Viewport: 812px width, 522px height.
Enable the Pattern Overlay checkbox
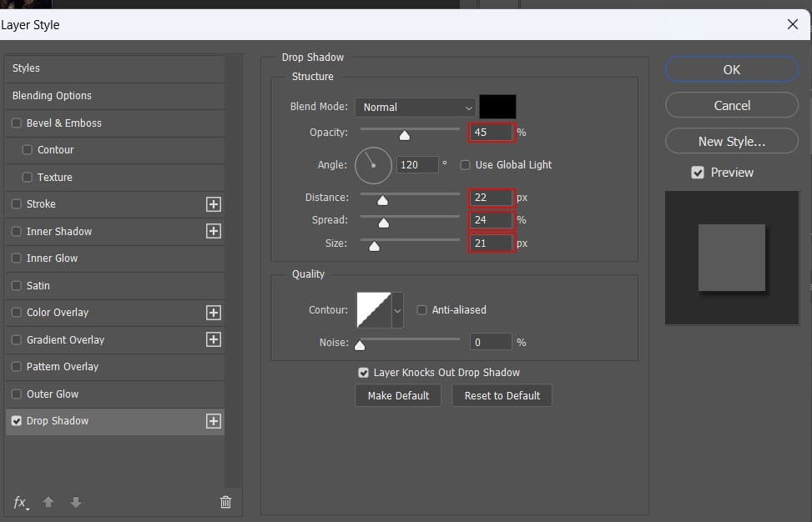point(17,367)
